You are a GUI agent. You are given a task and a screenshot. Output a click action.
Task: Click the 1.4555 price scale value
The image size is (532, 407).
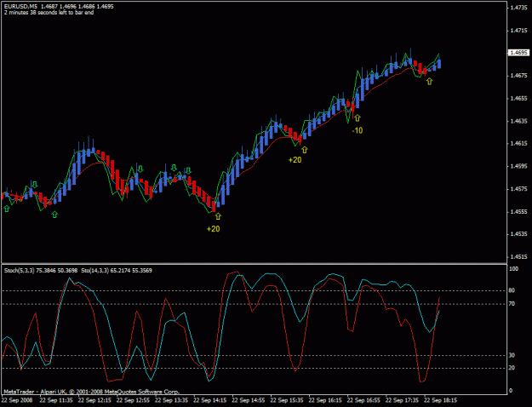coord(519,212)
